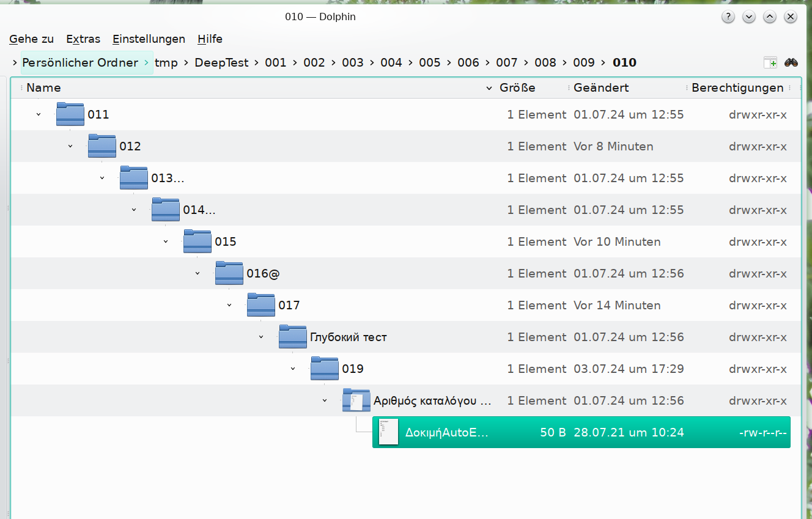The width and height of the screenshot is (812, 519).
Task: Select the ΔοκιμήAutoE... file name
Action: [x=447, y=432]
